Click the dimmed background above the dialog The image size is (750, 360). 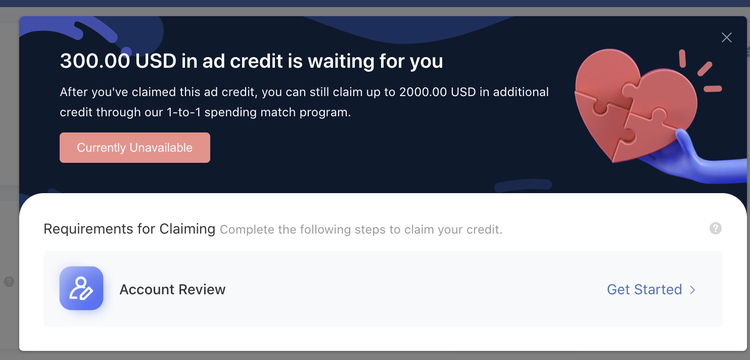(x=375, y=11)
